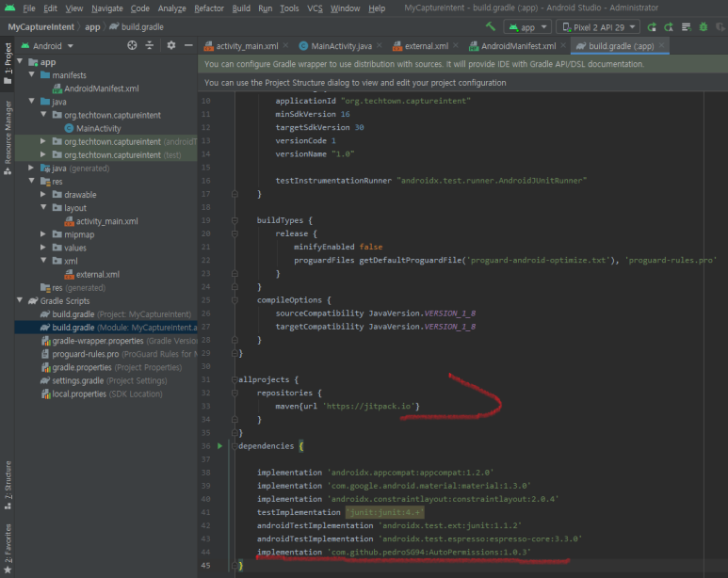Viewport: 728px width, 578px height.
Task: Fold the allprojects block in gutter
Action: pyautogui.click(x=235, y=379)
